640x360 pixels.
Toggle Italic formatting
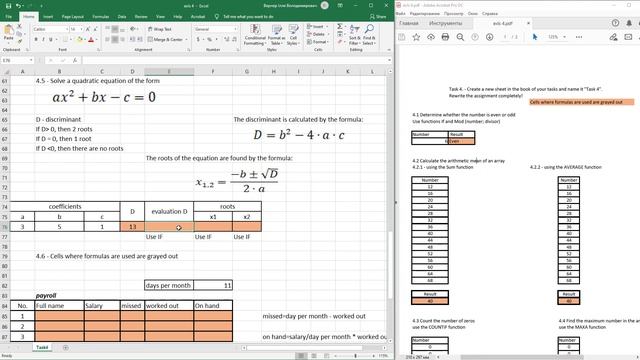(x=43, y=40)
